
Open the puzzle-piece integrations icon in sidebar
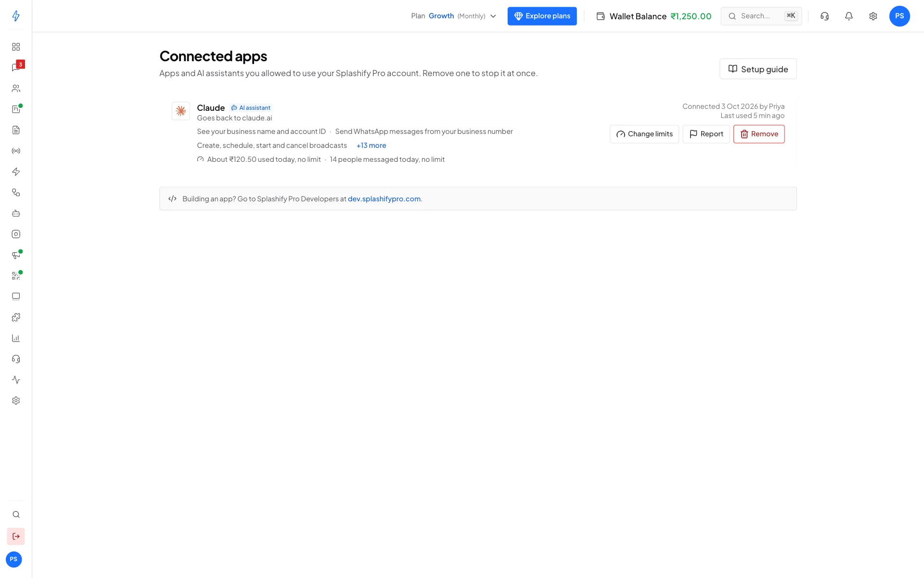pos(16,317)
